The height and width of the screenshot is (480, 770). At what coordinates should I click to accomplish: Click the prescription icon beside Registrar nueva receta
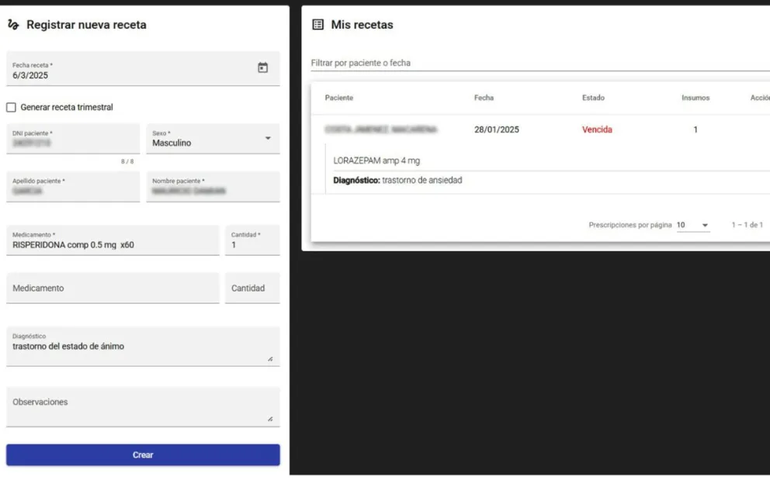pyautogui.click(x=13, y=24)
